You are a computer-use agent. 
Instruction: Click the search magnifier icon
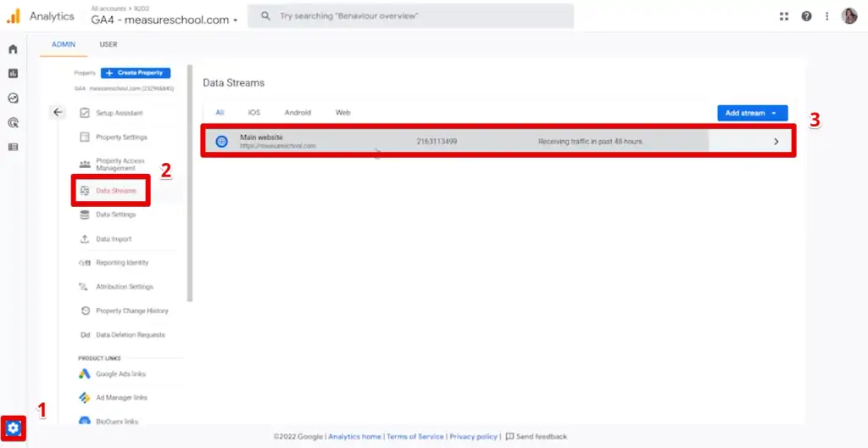[x=265, y=16]
